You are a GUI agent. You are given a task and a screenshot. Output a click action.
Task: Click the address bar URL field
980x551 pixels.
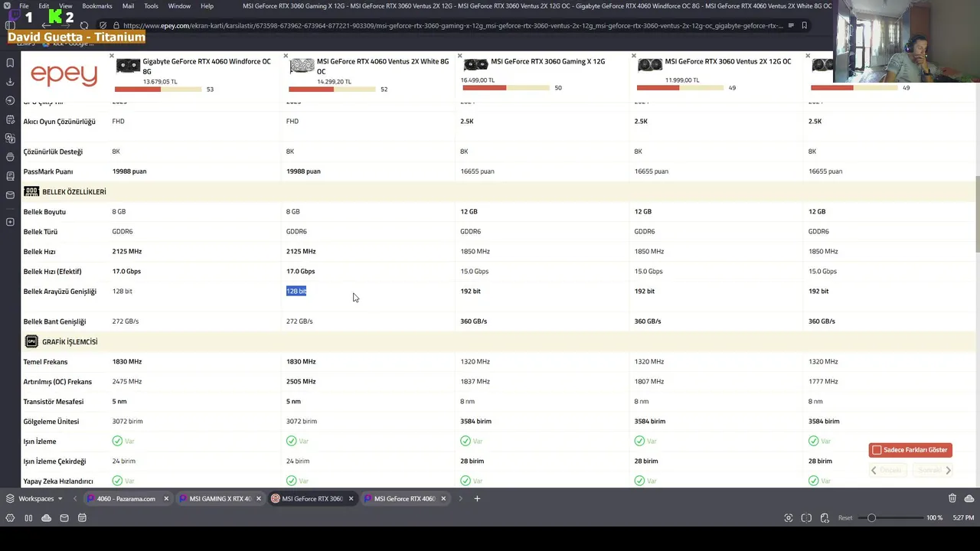point(452,25)
